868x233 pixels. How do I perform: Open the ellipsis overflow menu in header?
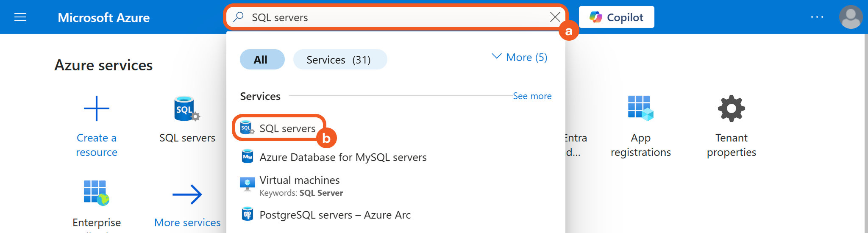click(x=817, y=17)
